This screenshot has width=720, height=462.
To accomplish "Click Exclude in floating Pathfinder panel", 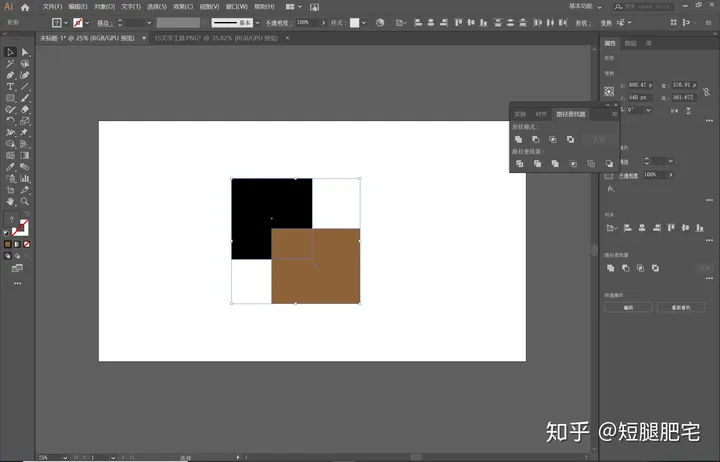I will [x=570, y=140].
